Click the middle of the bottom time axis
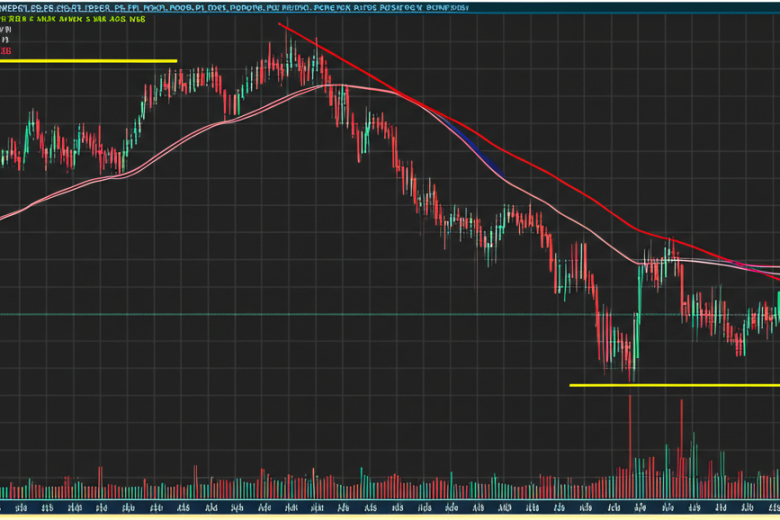Screen dimensions: 780x520 pos(390,507)
